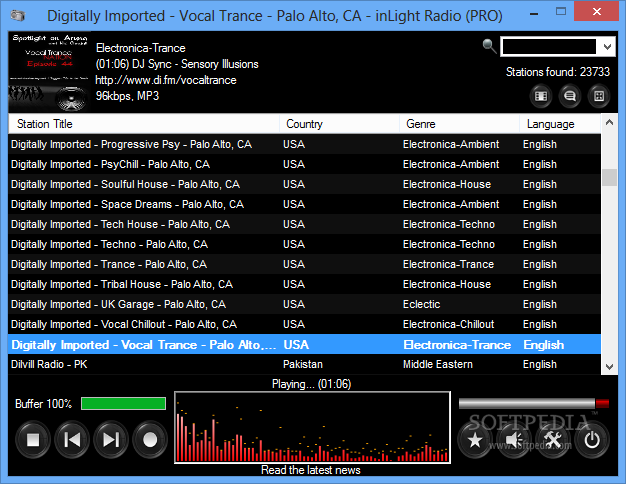Open the http://www.di.fm/vocaltrance link
Viewport: 626px width, 484px height.
166,80
